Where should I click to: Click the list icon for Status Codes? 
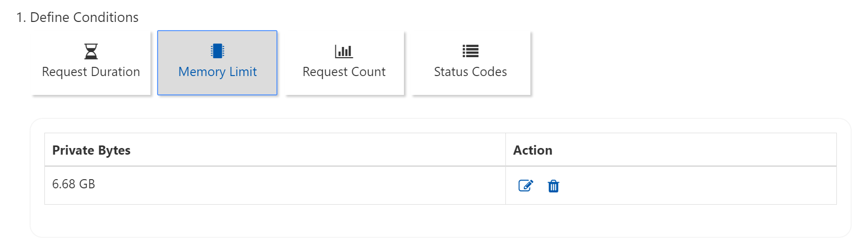click(470, 51)
